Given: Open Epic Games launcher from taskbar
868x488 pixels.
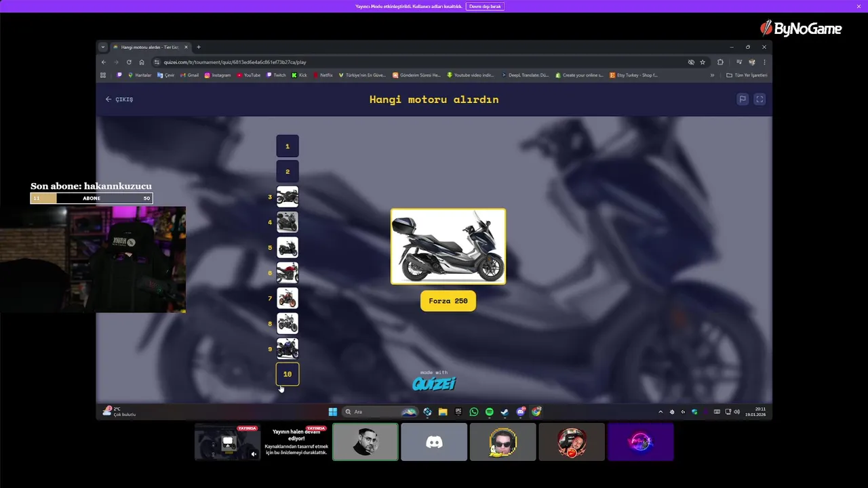Looking at the screenshot, I should tap(458, 411).
